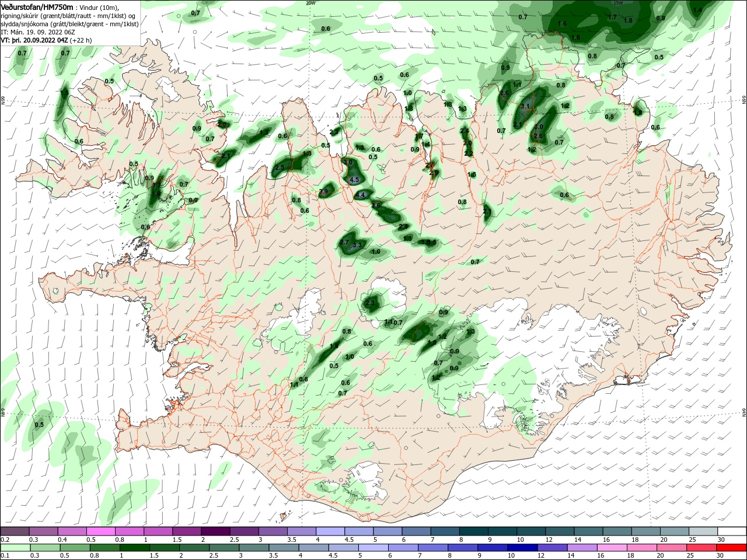Click the 2.3 value on the central glacier
The width and height of the screenshot is (747, 560).
tap(370, 303)
